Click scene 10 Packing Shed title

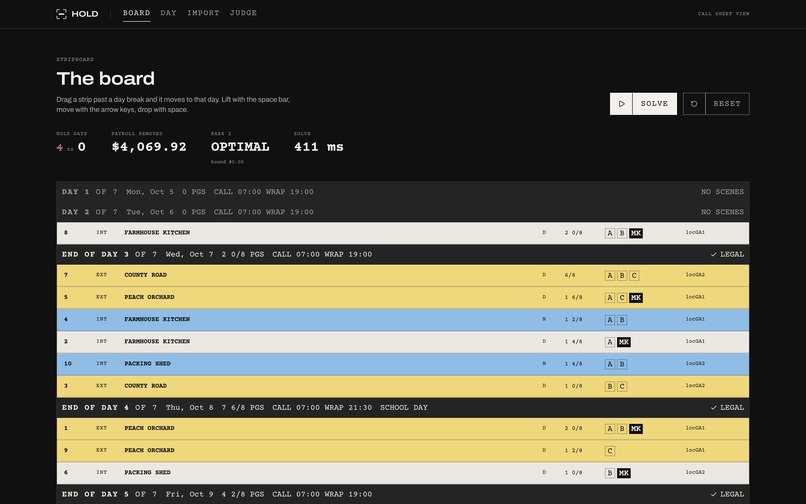point(147,364)
